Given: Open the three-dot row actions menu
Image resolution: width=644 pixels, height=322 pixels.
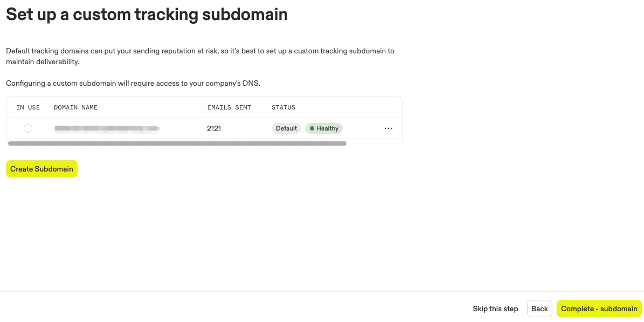Looking at the screenshot, I should (x=388, y=128).
